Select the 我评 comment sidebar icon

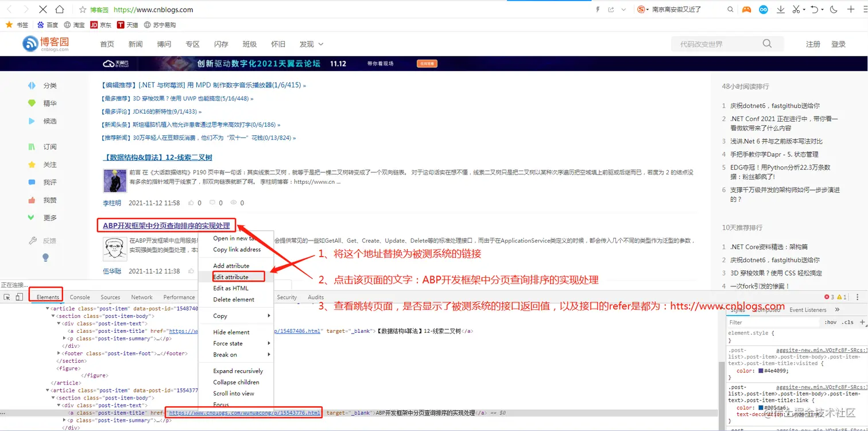[x=32, y=183]
